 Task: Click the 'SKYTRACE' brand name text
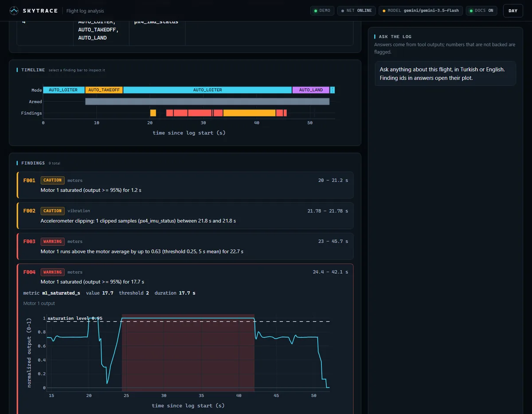[40, 11]
